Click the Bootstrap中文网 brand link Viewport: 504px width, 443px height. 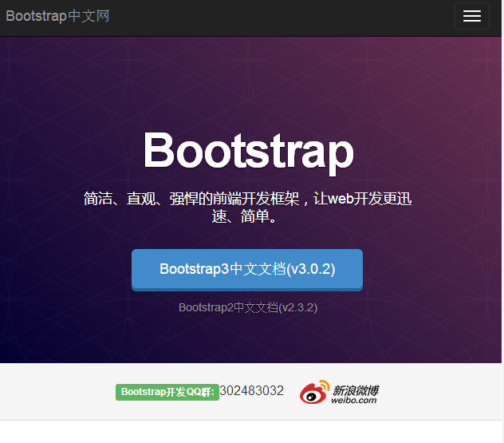pyautogui.click(x=57, y=16)
